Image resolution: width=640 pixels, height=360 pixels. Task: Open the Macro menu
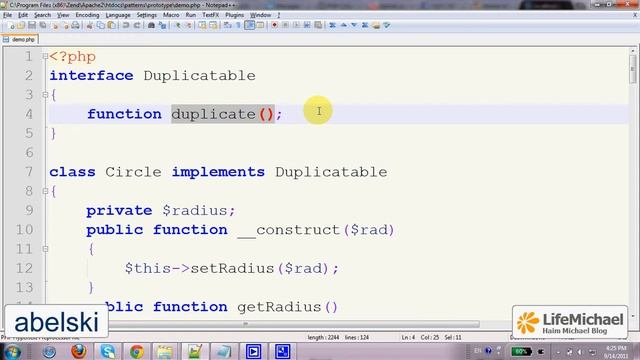point(171,15)
